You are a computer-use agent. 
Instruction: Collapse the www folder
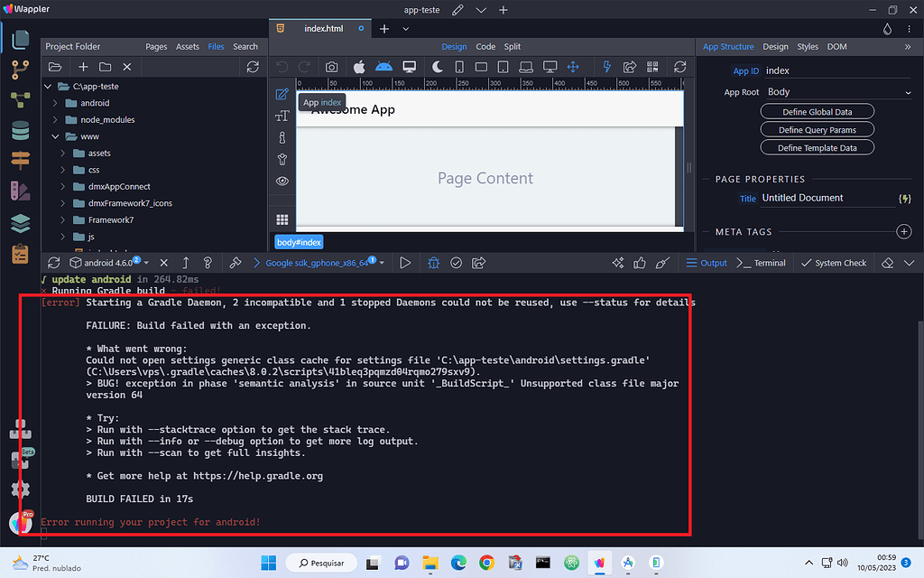click(55, 136)
